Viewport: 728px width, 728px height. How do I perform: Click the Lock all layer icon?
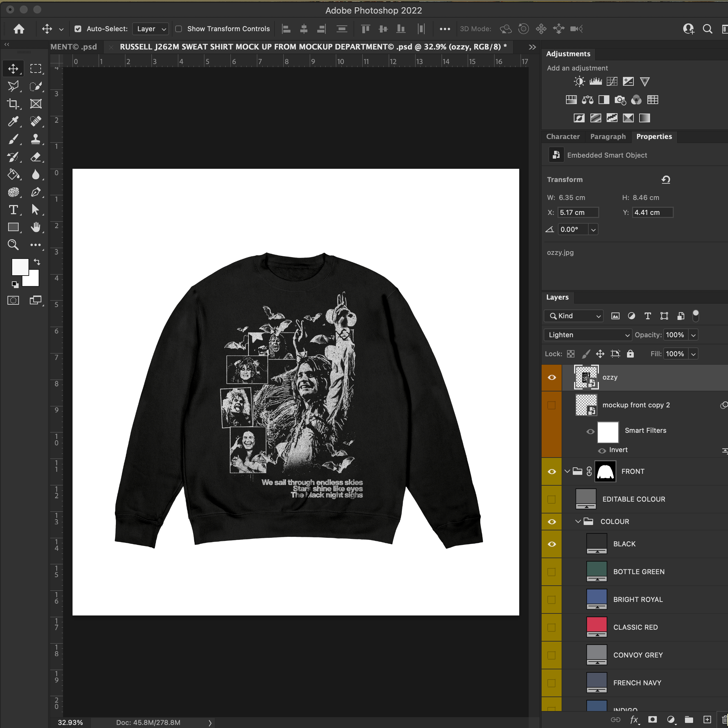pos(630,353)
